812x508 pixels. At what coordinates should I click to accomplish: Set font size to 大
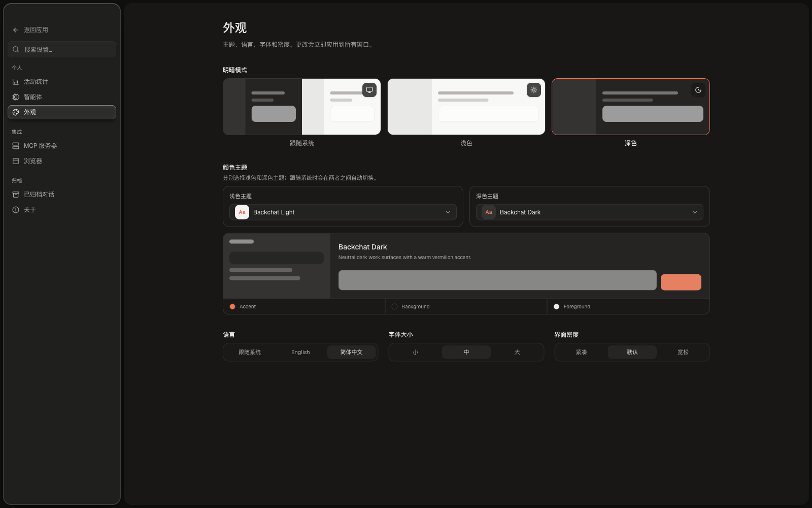point(517,352)
